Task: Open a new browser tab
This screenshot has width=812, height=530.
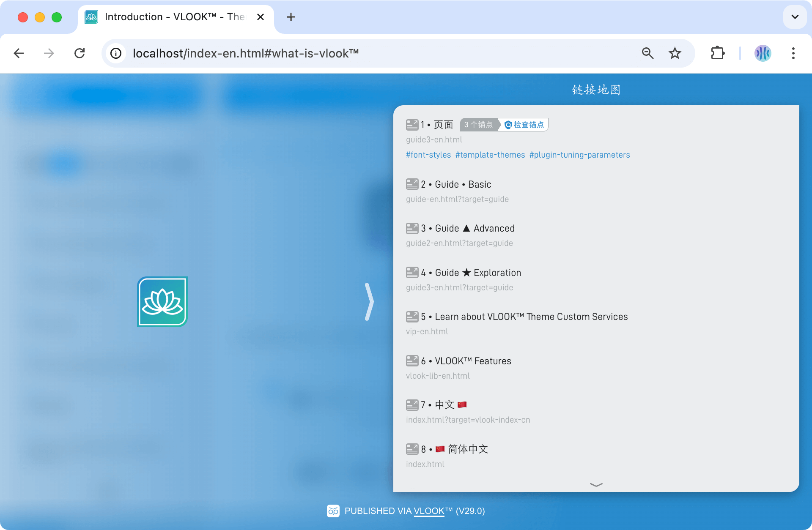Action: coord(291,17)
